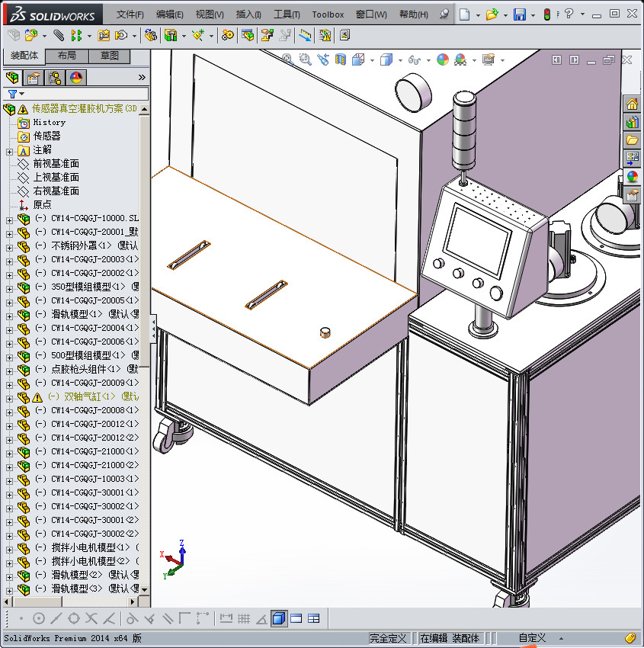Toggle the circle snap icon in bottom toolbar

[38, 618]
